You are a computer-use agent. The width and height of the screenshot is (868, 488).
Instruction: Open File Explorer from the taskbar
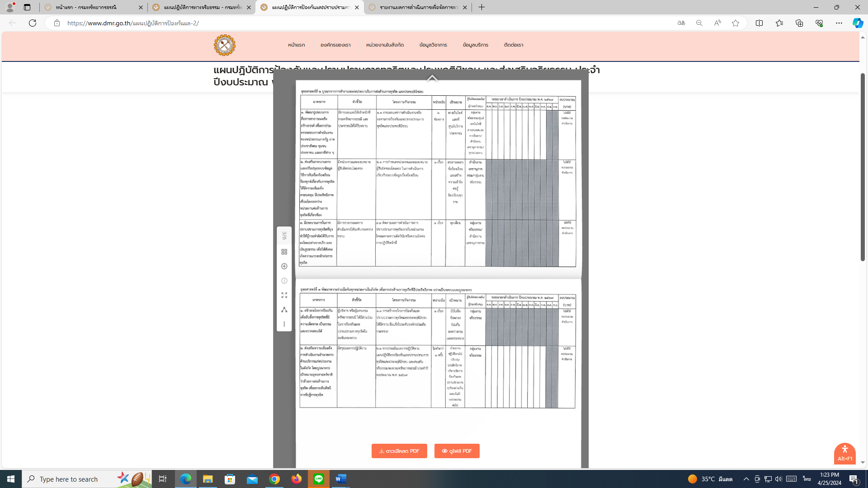[208, 479]
